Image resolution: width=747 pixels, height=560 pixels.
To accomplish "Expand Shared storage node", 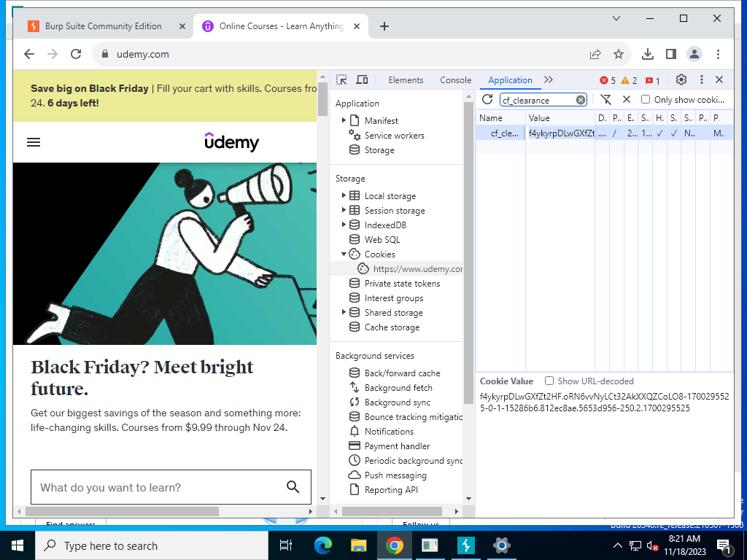I will (344, 312).
